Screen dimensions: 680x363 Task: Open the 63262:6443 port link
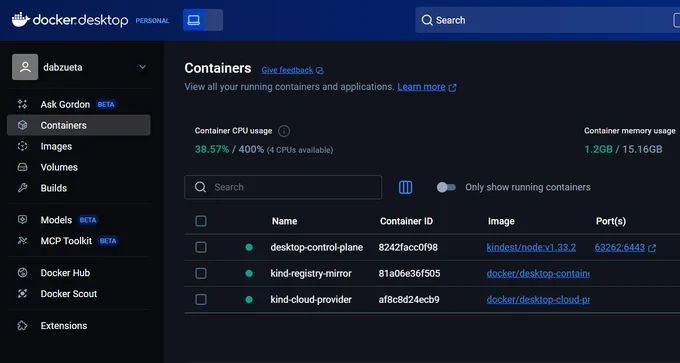click(x=620, y=248)
